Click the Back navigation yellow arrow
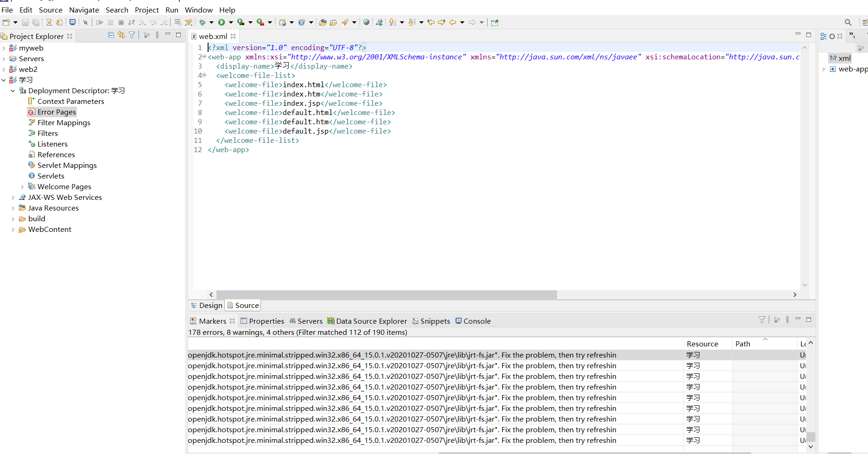The image size is (868, 454). coord(453,22)
